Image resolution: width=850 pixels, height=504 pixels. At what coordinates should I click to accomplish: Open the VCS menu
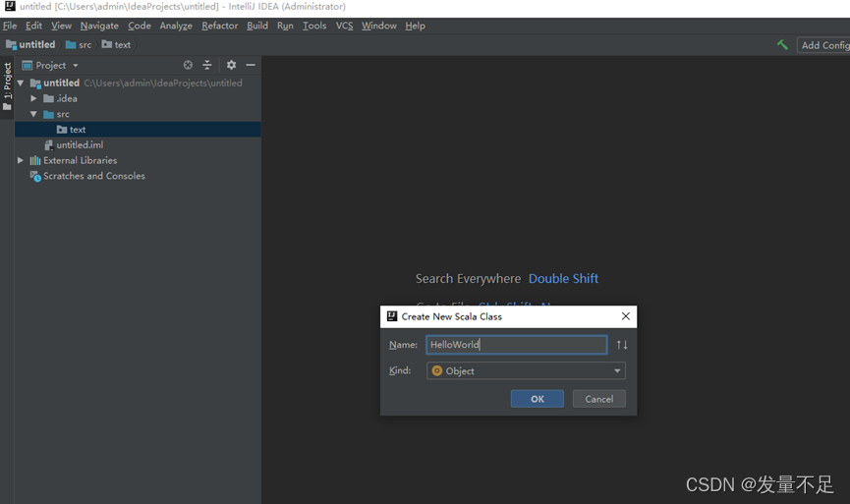pyautogui.click(x=344, y=26)
